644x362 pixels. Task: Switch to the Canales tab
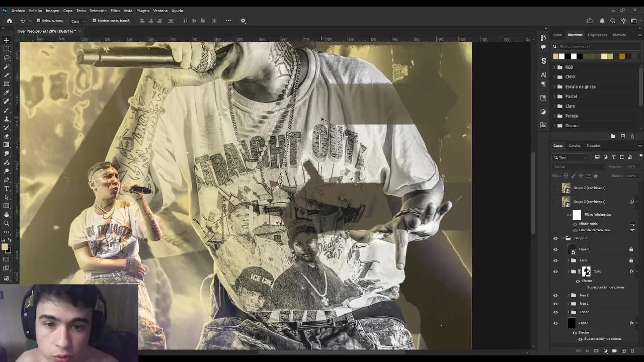(x=575, y=146)
